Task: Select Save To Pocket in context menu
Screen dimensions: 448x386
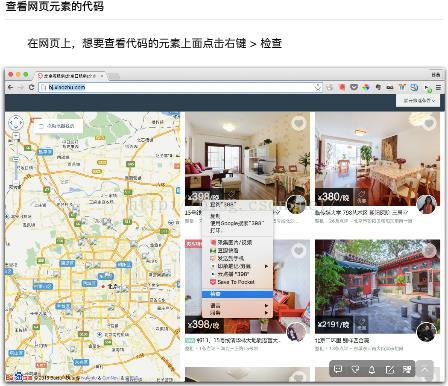Action: tap(237, 282)
